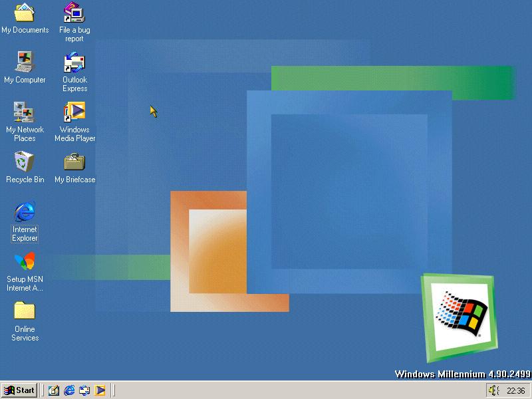This screenshot has height=399, width=532.
Task: Launch Internet Explorer from Quick Launch bar
Action: [69, 390]
